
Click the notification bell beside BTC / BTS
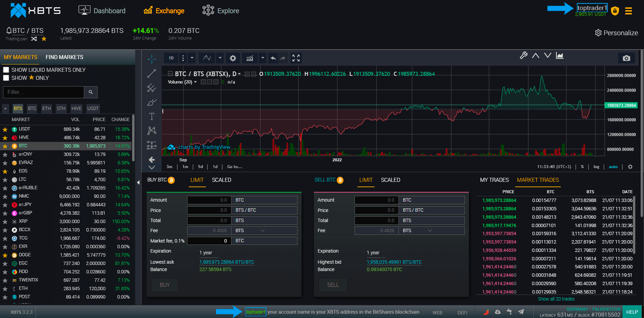9,31
